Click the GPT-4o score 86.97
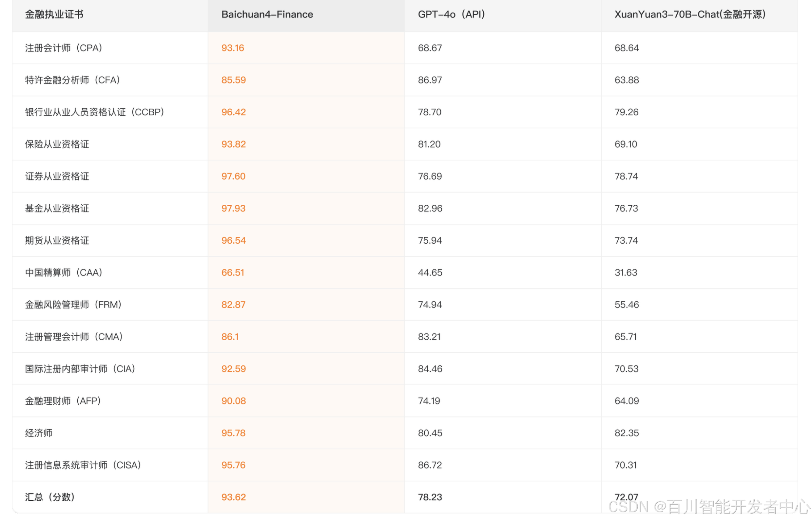 click(x=430, y=80)
